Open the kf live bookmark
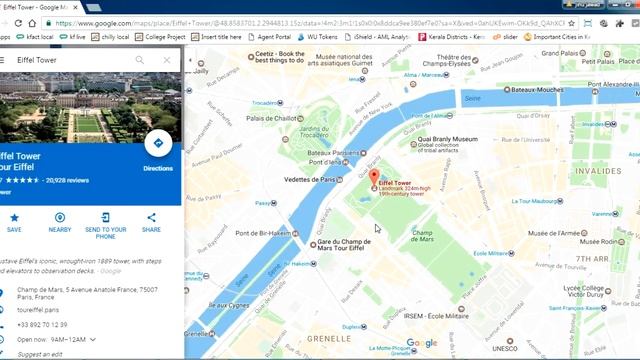 click(73, 37)
